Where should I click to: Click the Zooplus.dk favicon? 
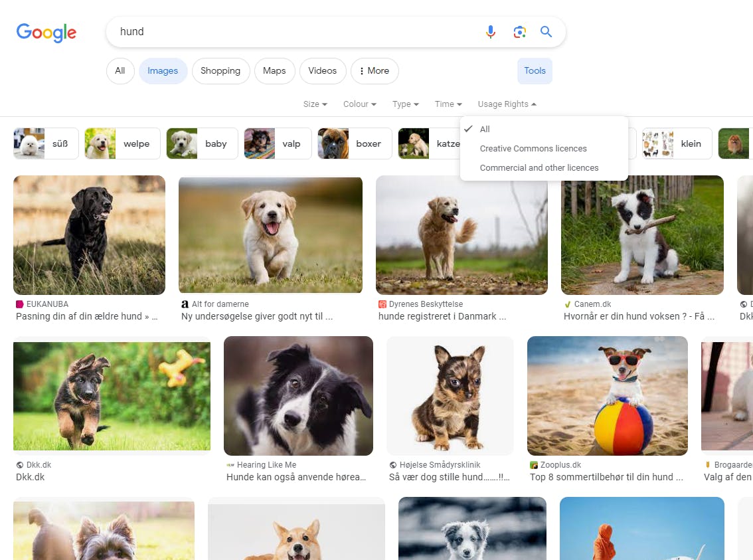coord(533,465)
